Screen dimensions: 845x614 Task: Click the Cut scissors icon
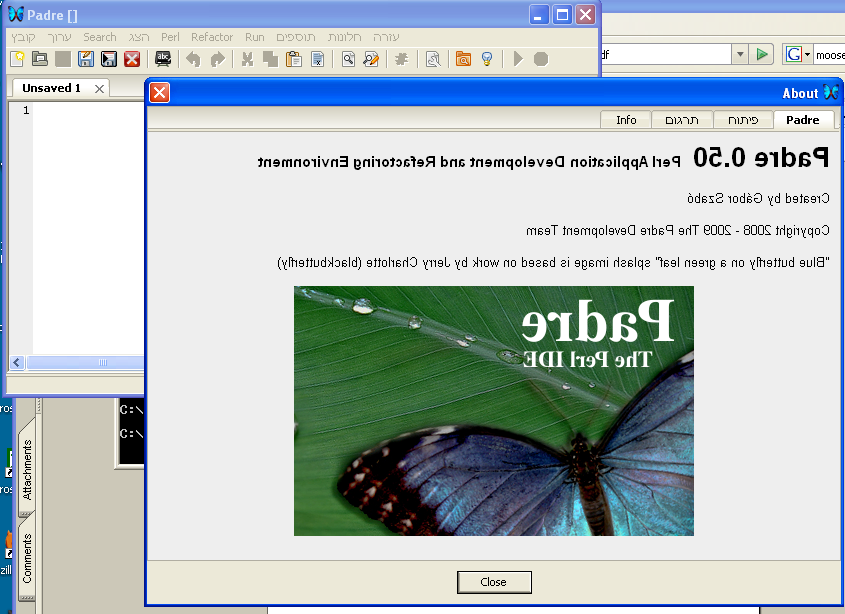click(x=247, y=58)
